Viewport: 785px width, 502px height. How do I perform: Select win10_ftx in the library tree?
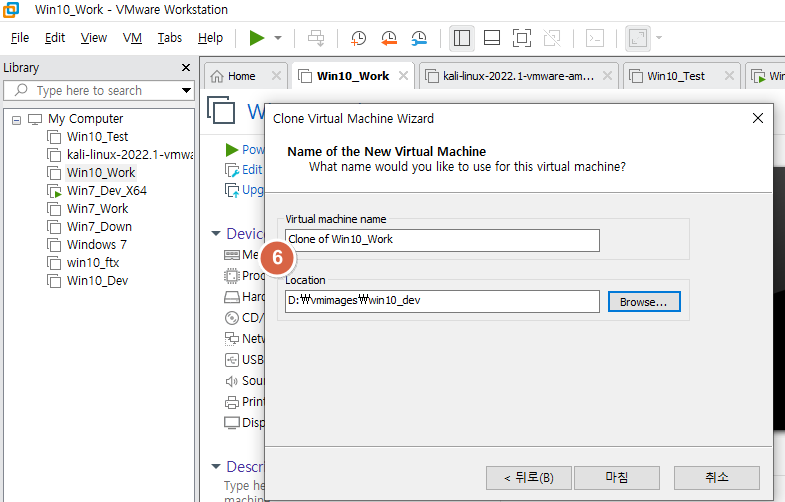93,263
